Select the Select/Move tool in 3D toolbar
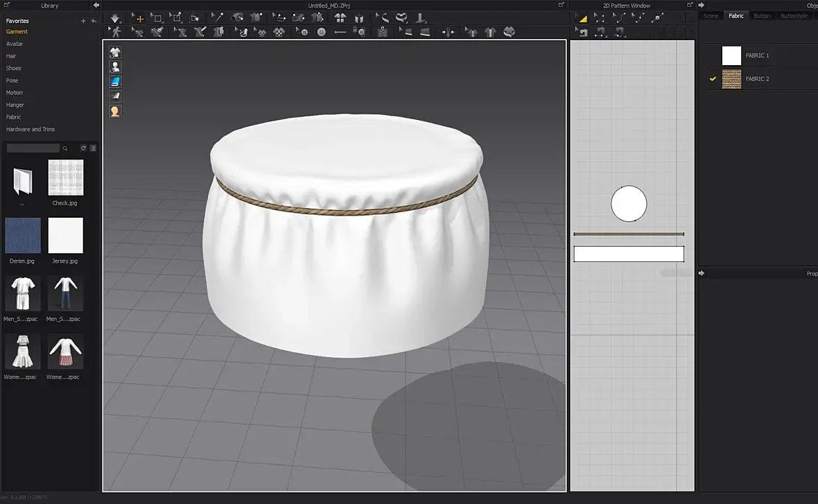This screenshot has width=818, height=504. point(137,18)
